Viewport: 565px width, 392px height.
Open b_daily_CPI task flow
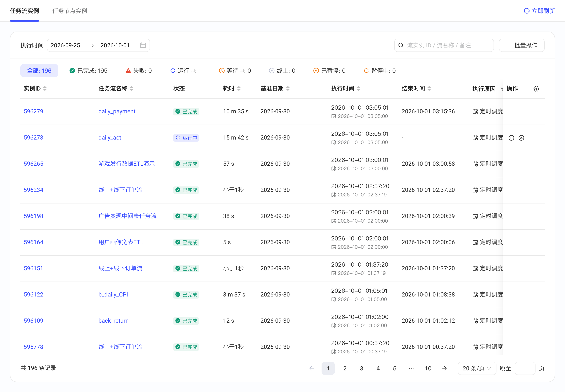tap(113, 294)
